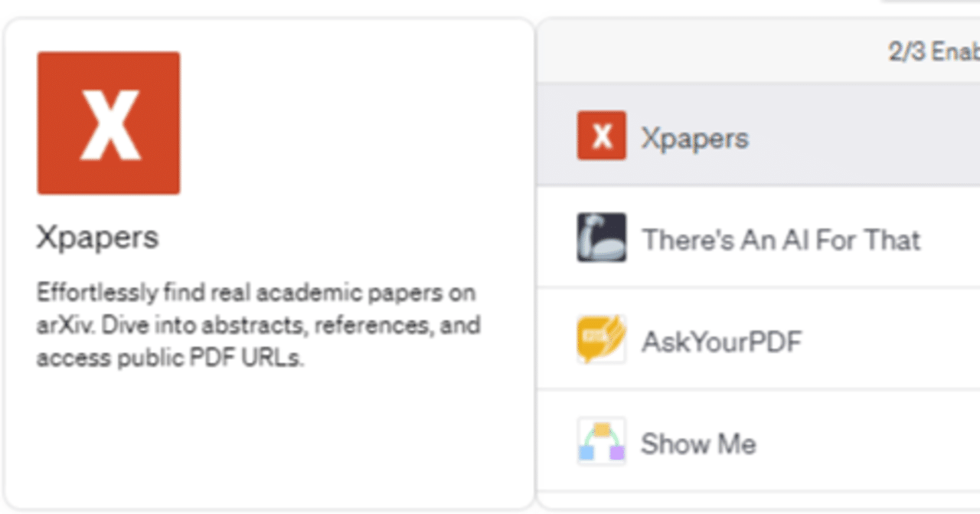Select There's An AI For That plugin label

781,240
